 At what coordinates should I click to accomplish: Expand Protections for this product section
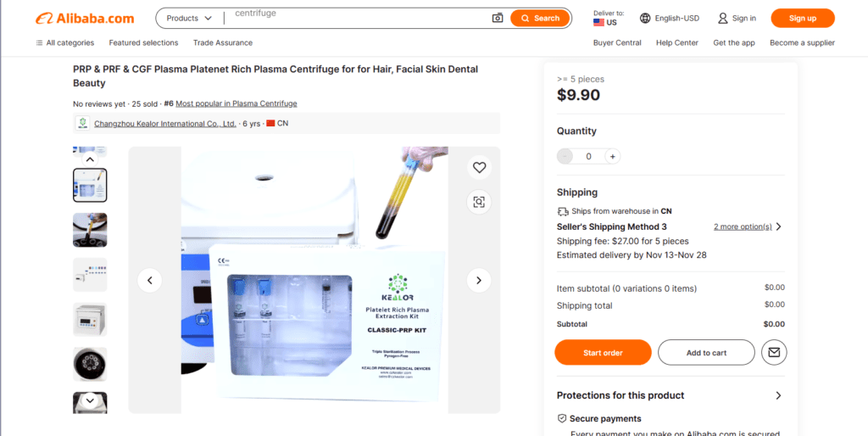(778, 395)
